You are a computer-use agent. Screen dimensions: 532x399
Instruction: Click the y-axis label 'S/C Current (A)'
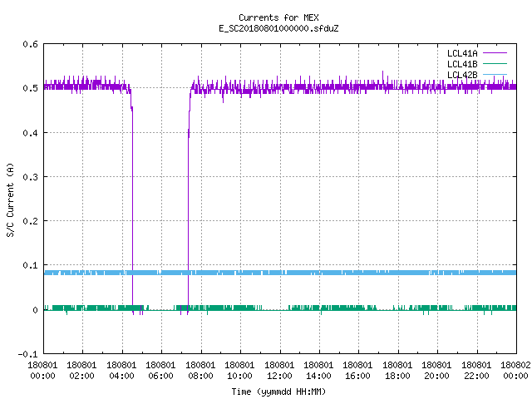coord(10,199)
